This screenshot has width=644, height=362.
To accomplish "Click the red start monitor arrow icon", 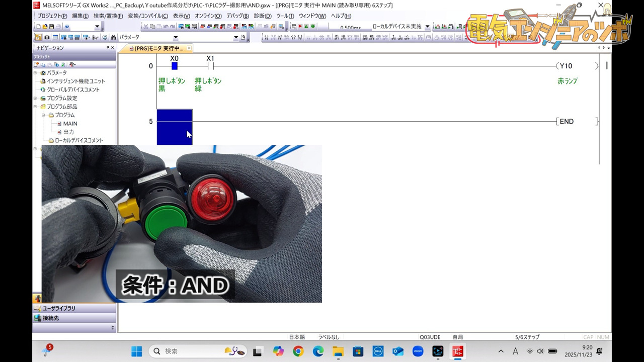I will pos(300,26).
